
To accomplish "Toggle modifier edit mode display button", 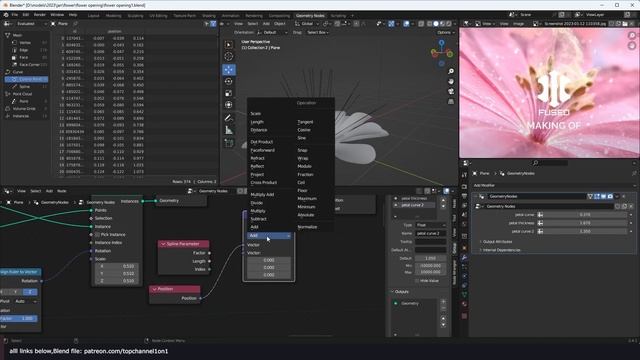I will click(x=597, y=196).
